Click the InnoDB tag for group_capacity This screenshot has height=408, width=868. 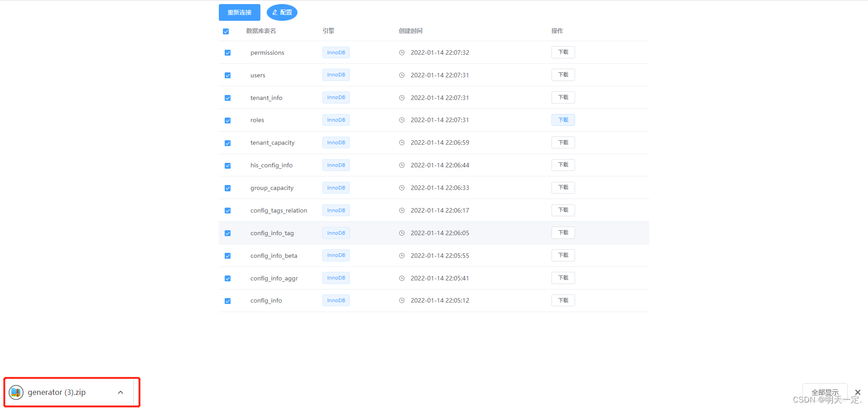click(x=336, y=188)
